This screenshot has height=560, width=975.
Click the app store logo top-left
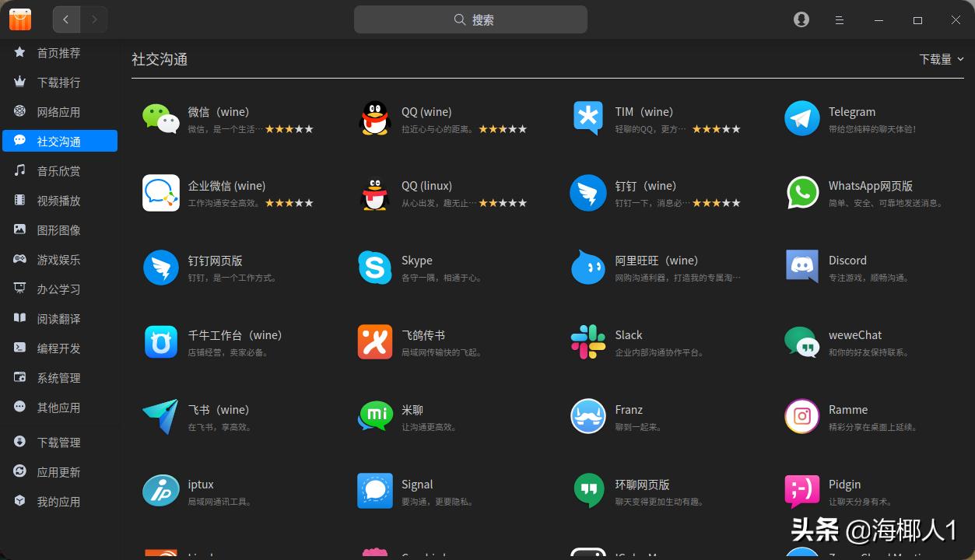click(x=20, y=19)
